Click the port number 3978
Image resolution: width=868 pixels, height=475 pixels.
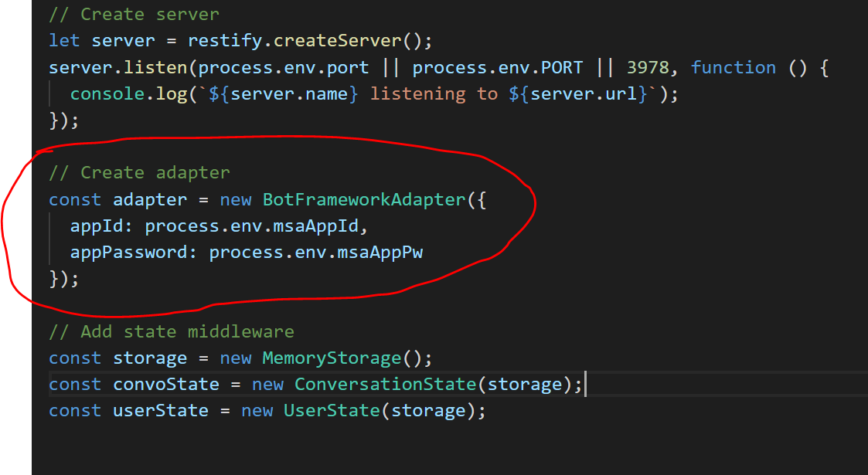(648, 67)
